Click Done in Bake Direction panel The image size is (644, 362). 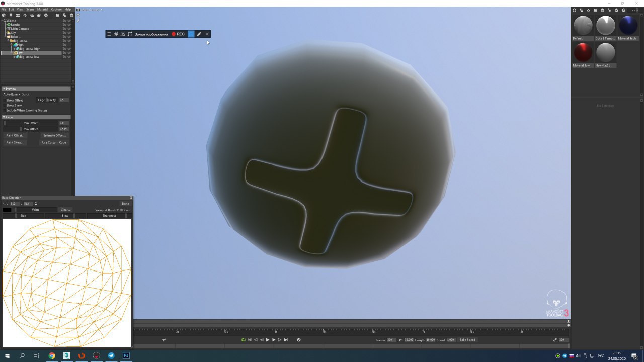(125, 204)
